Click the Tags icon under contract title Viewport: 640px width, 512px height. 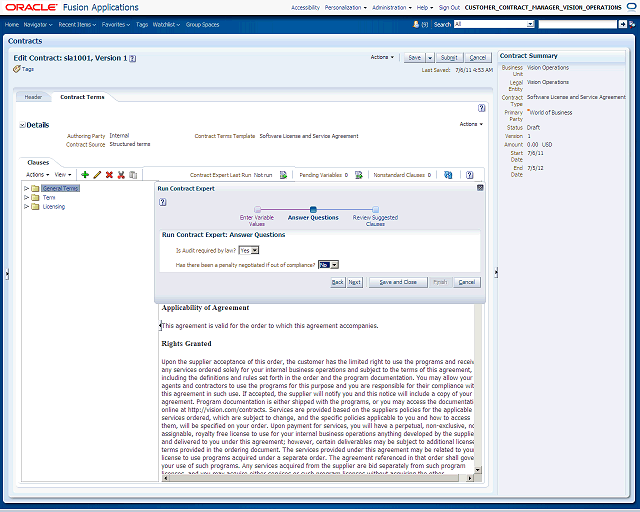[x=17, y=69]
